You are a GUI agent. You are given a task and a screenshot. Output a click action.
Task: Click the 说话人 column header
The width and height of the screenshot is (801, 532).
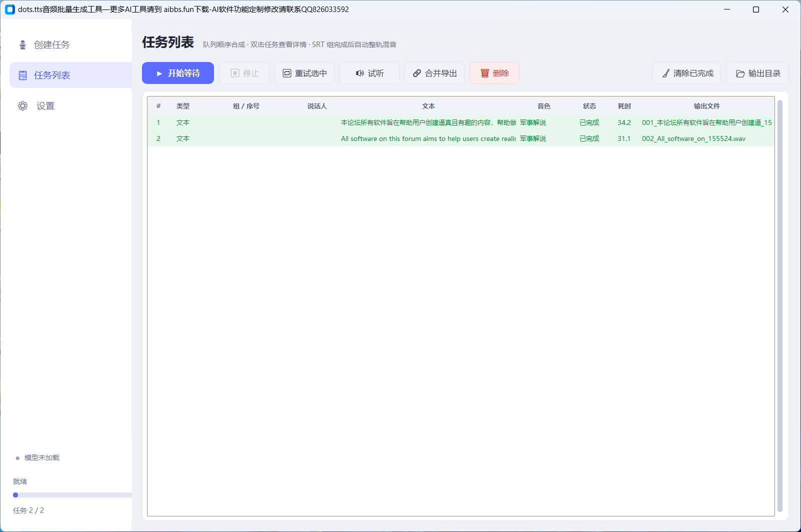pyautogui.click(x=317, y=106)
